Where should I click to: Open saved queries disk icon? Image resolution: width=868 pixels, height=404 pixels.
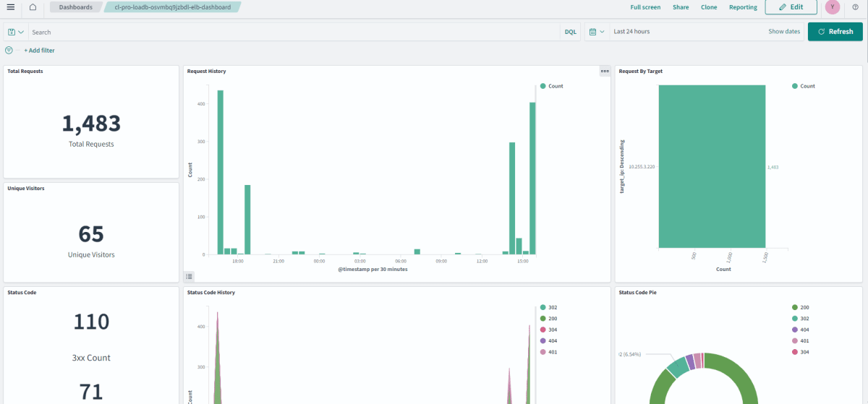[12, 32]
